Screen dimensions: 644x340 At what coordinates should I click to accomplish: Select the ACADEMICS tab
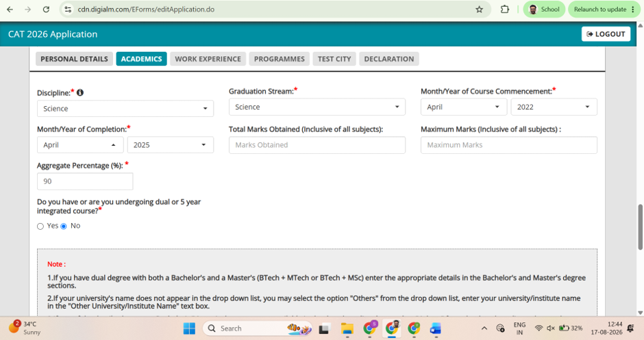coord(141,59)
